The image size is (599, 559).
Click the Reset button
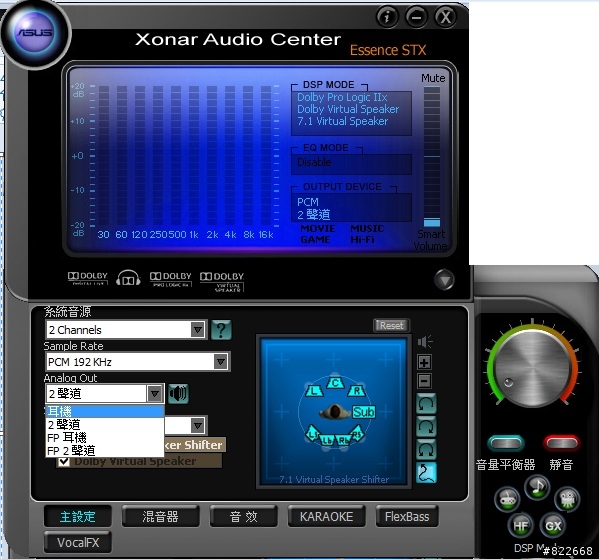click(392, 325)
